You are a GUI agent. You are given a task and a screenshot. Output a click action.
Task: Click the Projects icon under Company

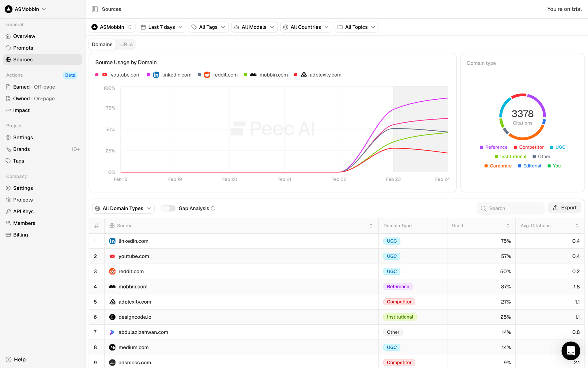pyautogui.click(x=8, y=200)
